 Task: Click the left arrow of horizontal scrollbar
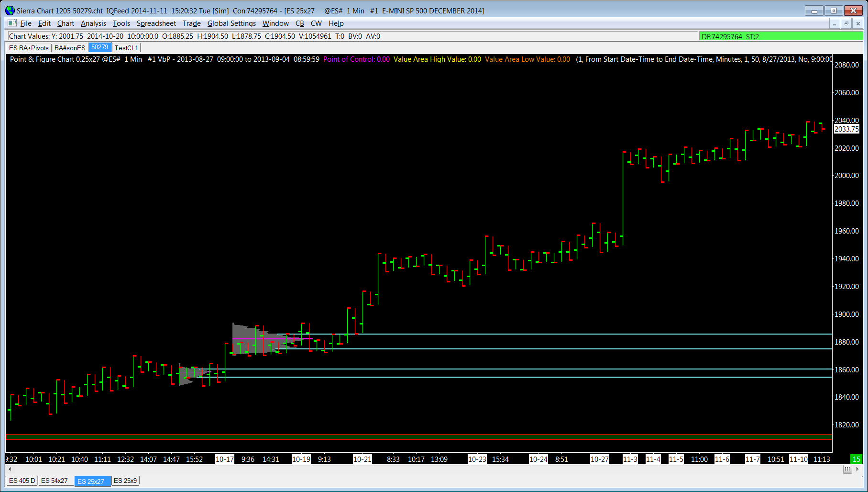click(x=10, y=469)
